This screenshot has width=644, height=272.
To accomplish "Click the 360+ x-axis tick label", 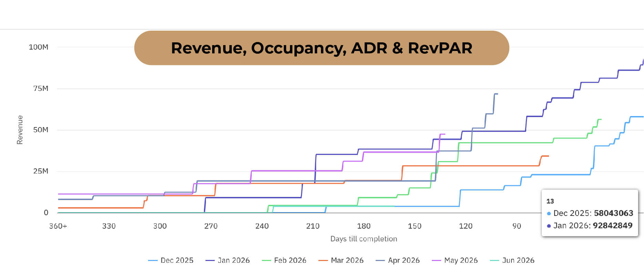I will pos(58,226).
